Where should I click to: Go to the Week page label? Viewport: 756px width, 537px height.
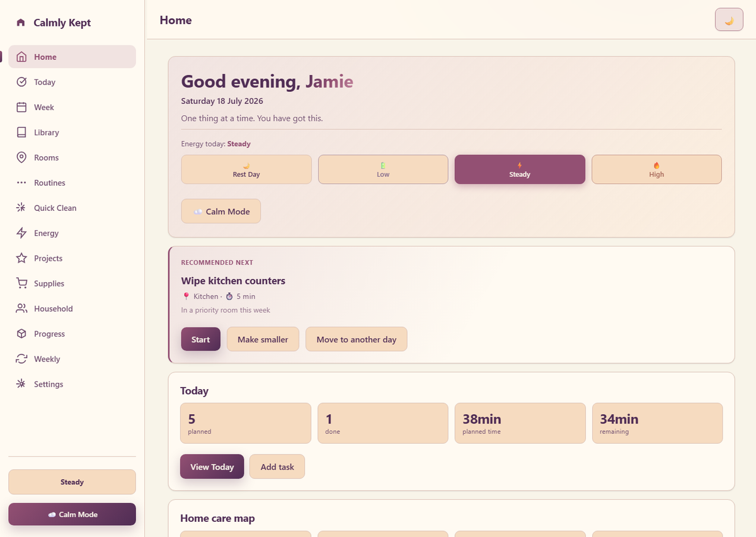pyautogui.click(x=44, y=107)
